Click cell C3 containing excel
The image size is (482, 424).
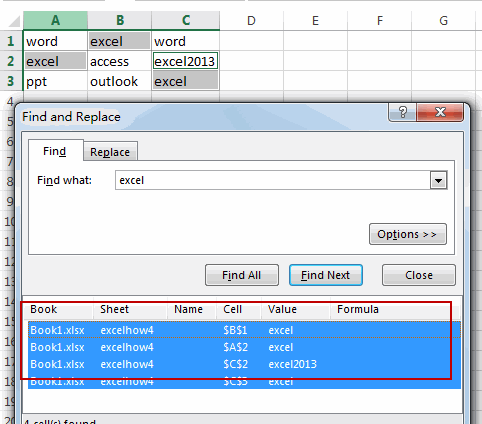[x=186, y=81]
